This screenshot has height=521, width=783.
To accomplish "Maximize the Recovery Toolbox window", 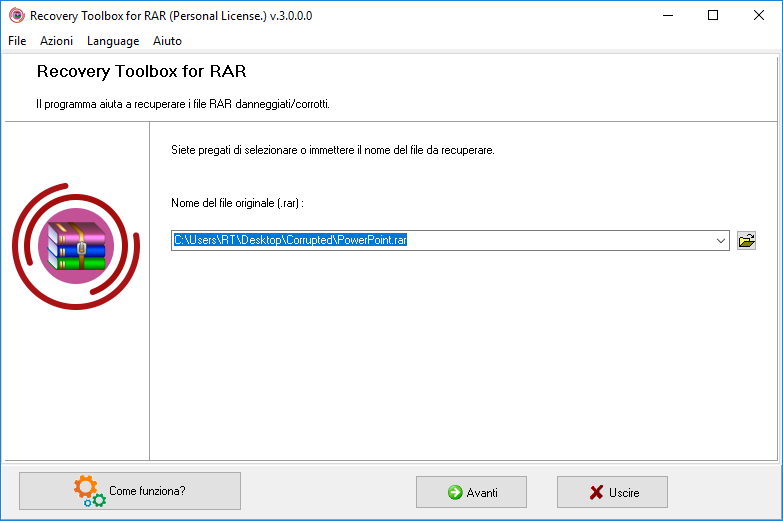I will (x=713, y=15).
